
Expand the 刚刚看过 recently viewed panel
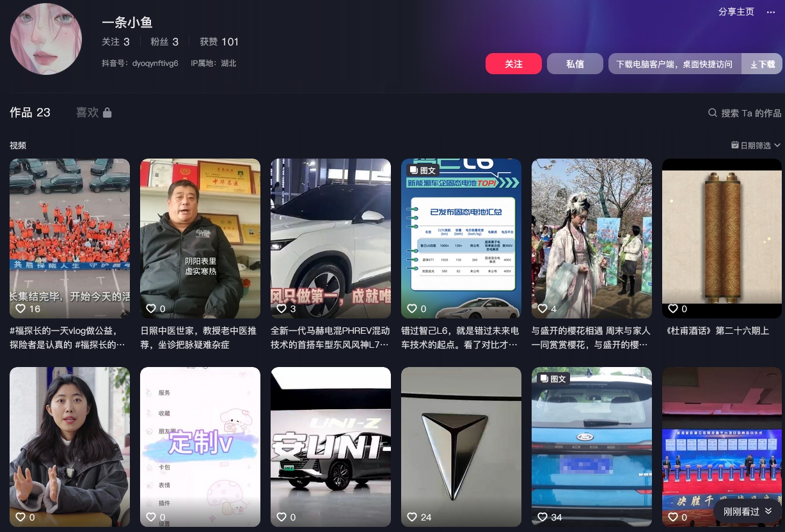point(748,512)
